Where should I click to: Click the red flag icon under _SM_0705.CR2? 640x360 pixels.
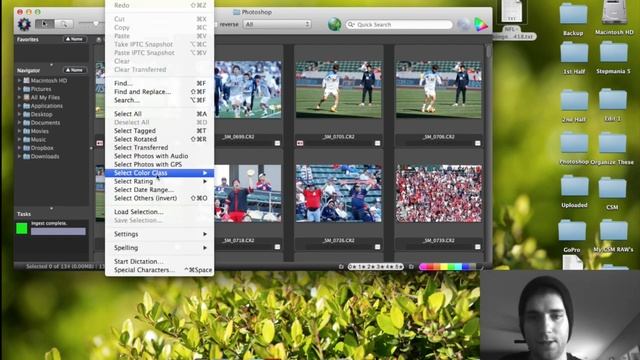(x=300, y=143)
